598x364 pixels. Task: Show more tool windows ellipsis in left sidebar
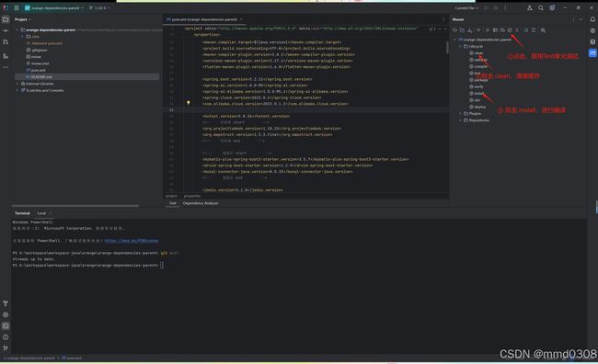(6, 67)
